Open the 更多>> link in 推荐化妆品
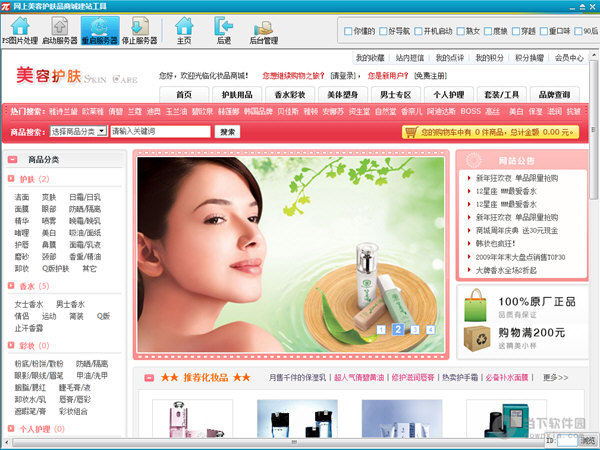 556,377
